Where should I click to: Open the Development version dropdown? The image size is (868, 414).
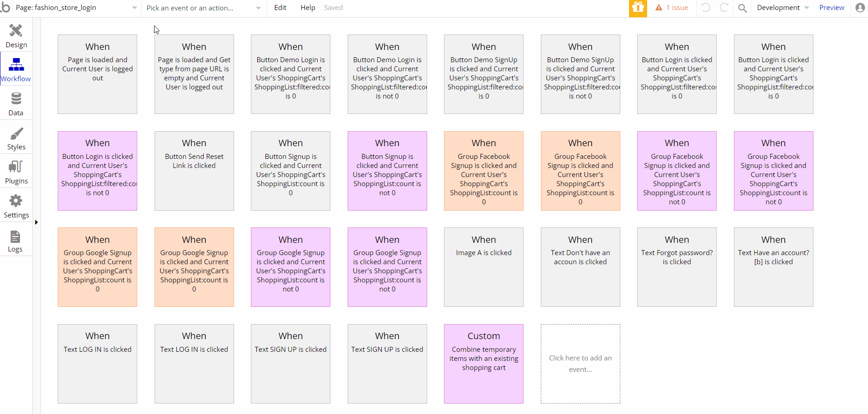783,8
